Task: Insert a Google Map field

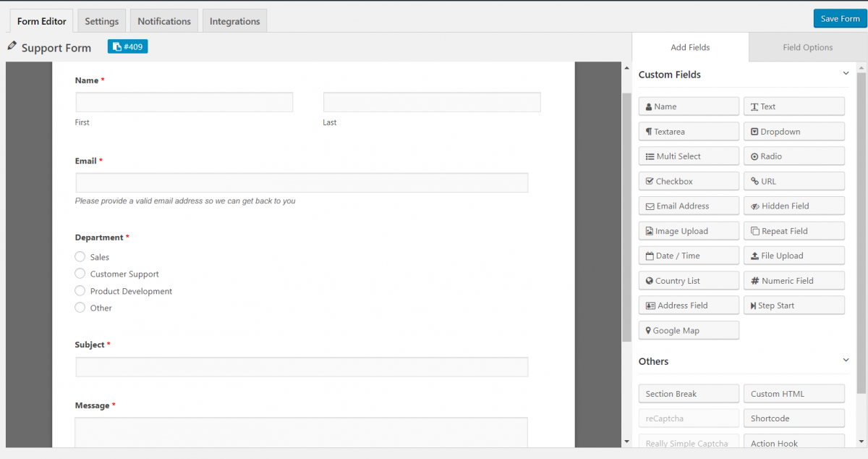Action: 688,330
